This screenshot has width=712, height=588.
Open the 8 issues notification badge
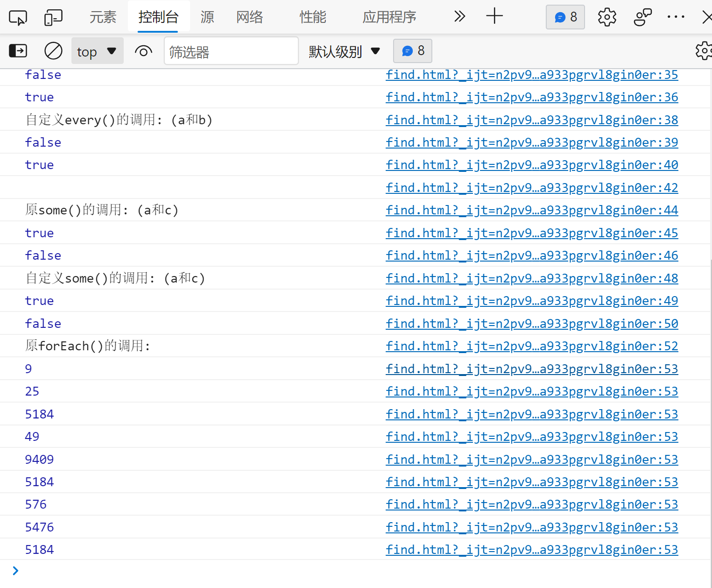coord(565,17)
